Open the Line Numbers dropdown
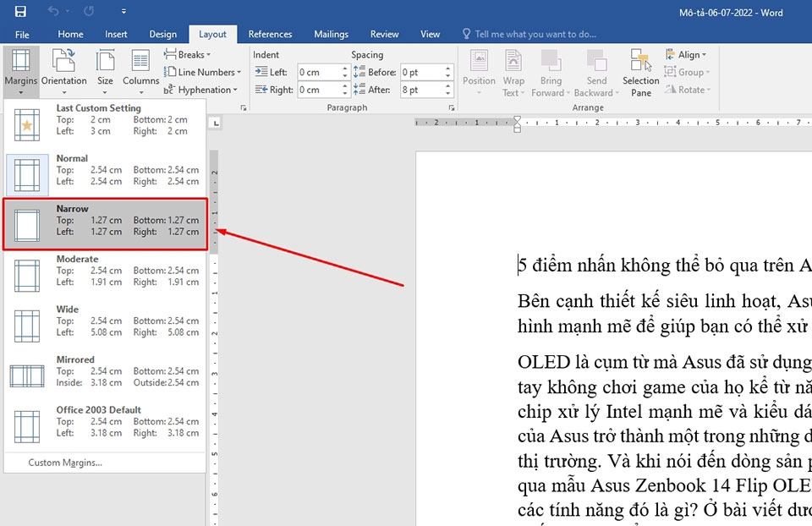 202,72
